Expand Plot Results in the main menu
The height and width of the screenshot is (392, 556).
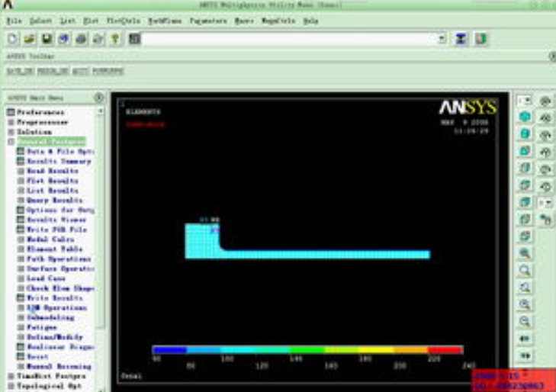pos(21,181)
